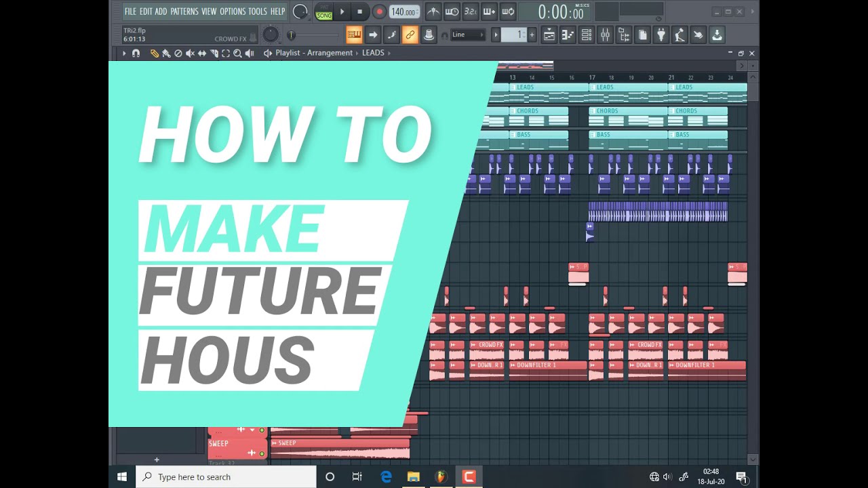Select the Paint brush tool in playlist
This screenshot has width=868, height=488.
[166, 53]
